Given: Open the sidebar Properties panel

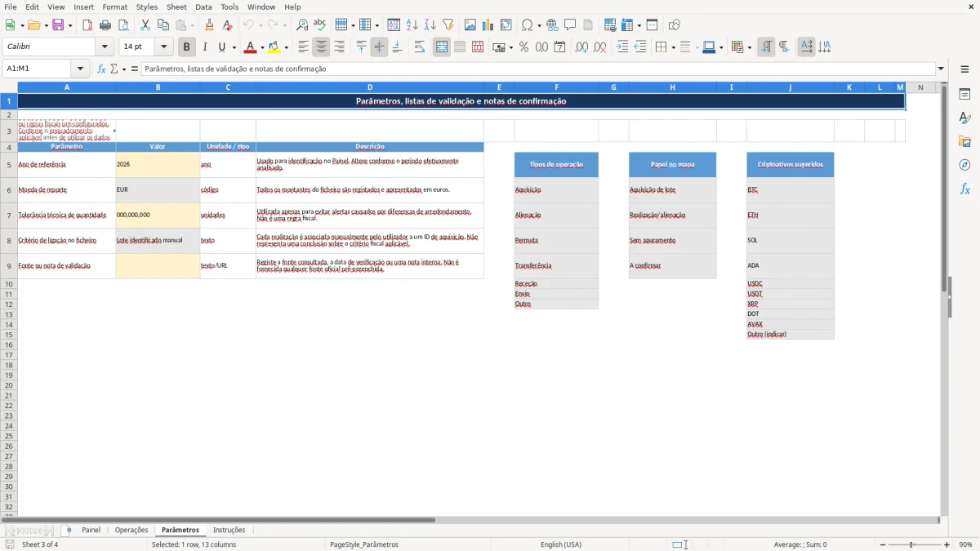Looking at the screenshot, I should pos(964,94).
